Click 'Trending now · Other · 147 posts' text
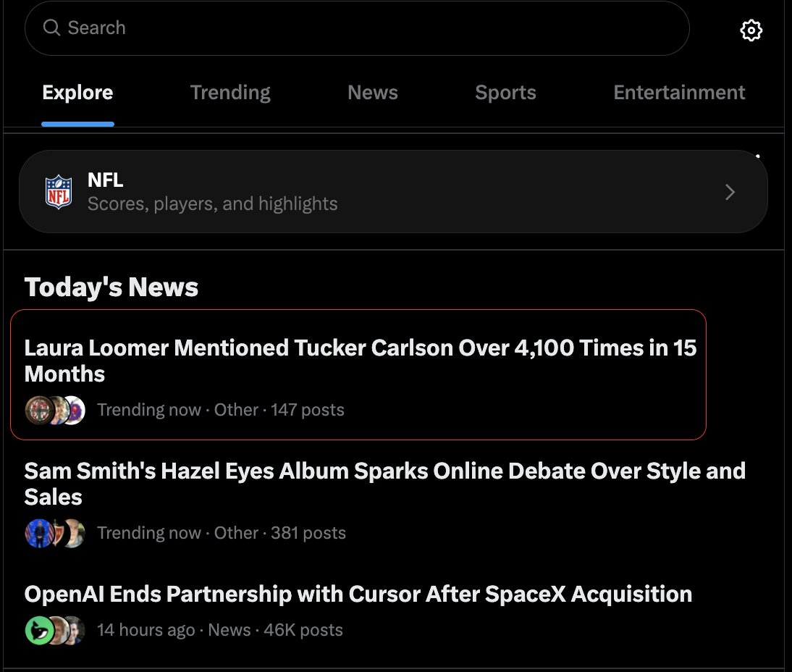792x672 pixels. [221, 410]
